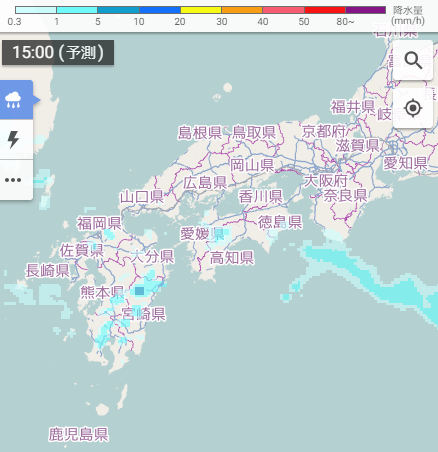This screenshot has height=452, width=438.
Task: Center map with current location icon
Action: [413, 108]
